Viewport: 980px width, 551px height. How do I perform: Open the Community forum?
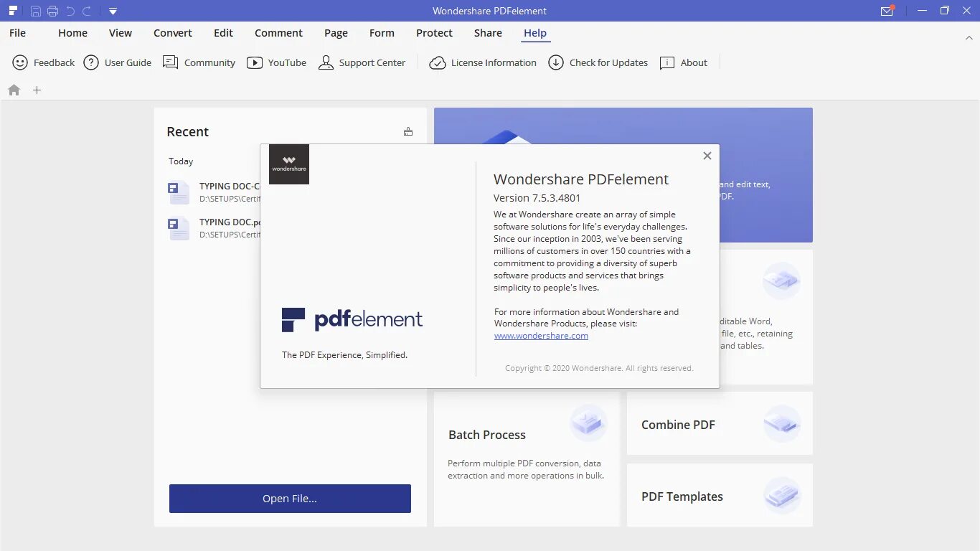199,63
